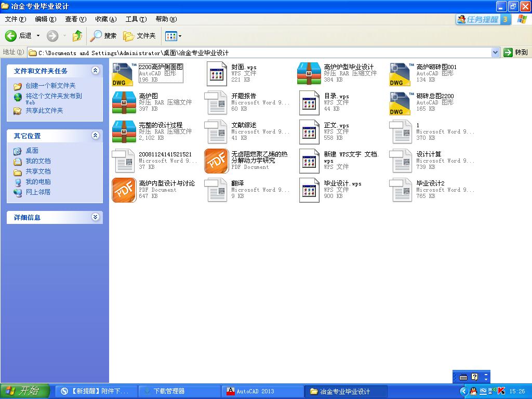Expand hidden system tray icons arrow
Image resolution: width=532 pixels, height=399 pixels.
point(463,392)
